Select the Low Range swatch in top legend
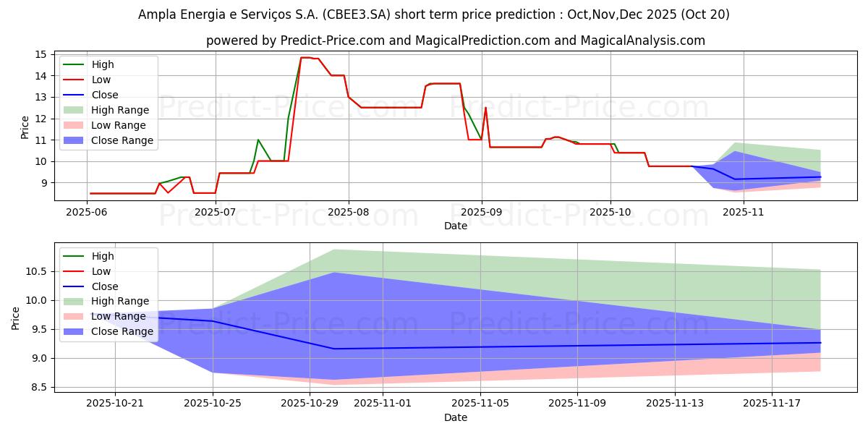 pos(75,126)
